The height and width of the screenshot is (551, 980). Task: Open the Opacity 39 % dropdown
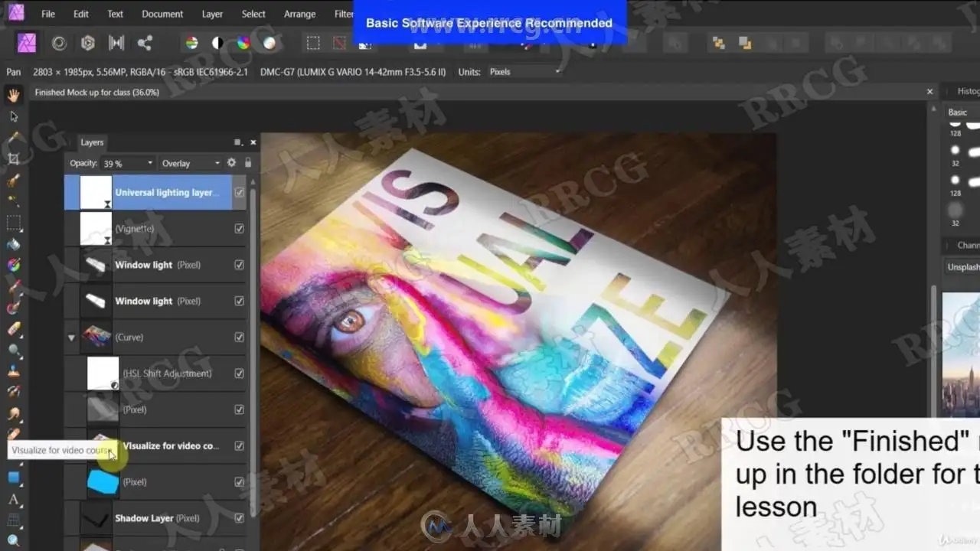click(128, 163)
